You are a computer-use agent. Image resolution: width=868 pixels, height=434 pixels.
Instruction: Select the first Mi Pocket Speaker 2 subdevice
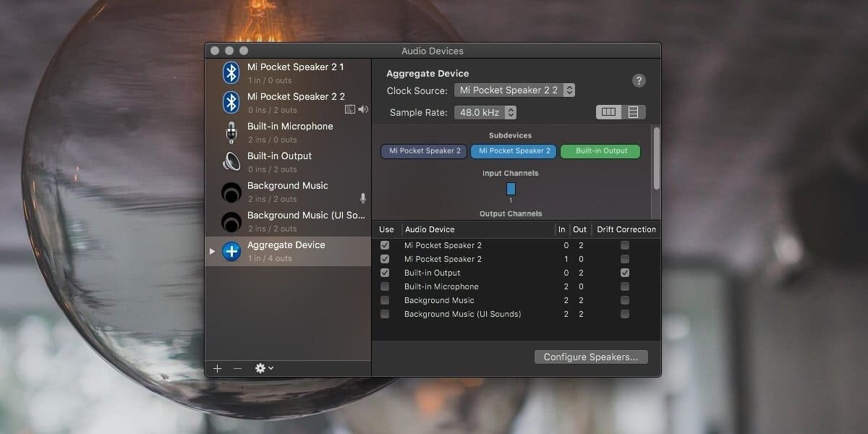[422, 151]
